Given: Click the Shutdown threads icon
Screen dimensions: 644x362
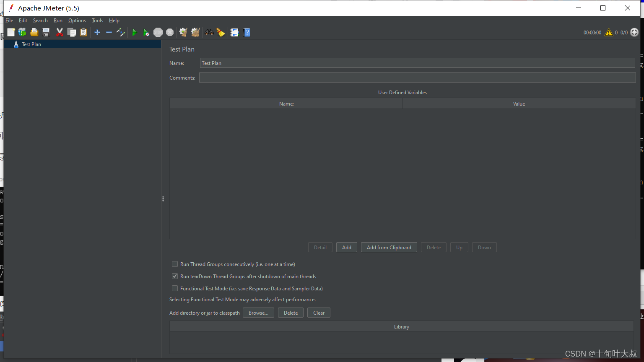Looking at the screenshot, I should point(170,32).
